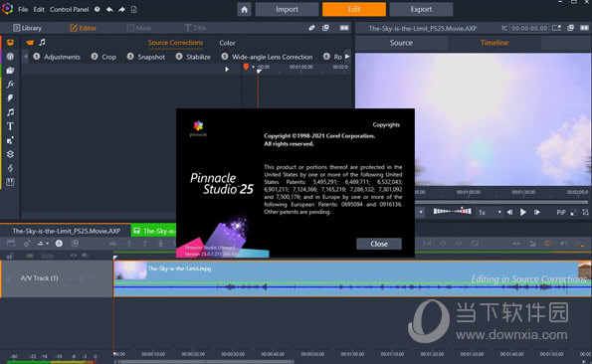
Task: Switch to the Library panel tab
Action: click(x=28, y=28)
